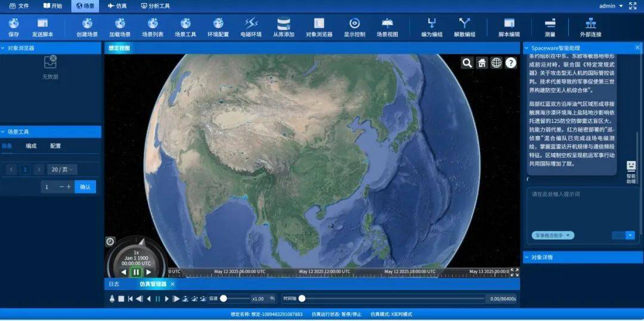This screenshot has width=644, height=321.
Task: Open the 仿真 menu tab
Action: (x=117, y=6)
